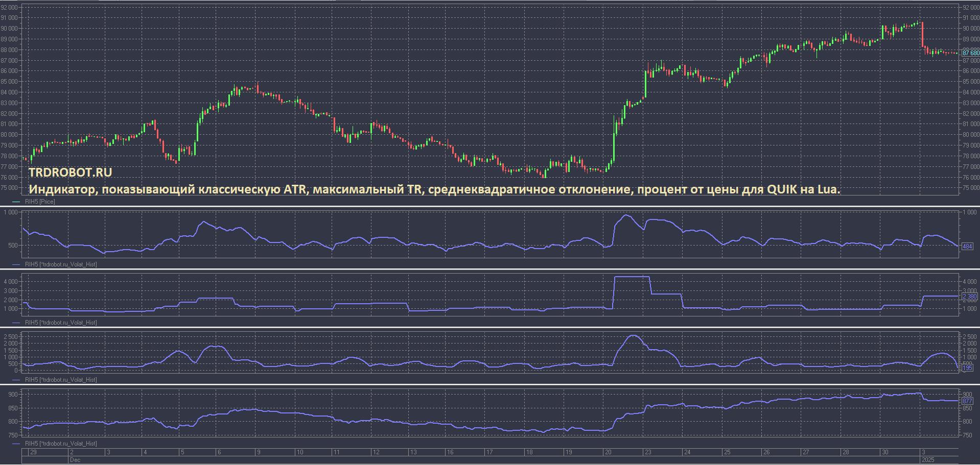
Task: Click the Dec month label on time axis
Action: (x=75, y=460)
